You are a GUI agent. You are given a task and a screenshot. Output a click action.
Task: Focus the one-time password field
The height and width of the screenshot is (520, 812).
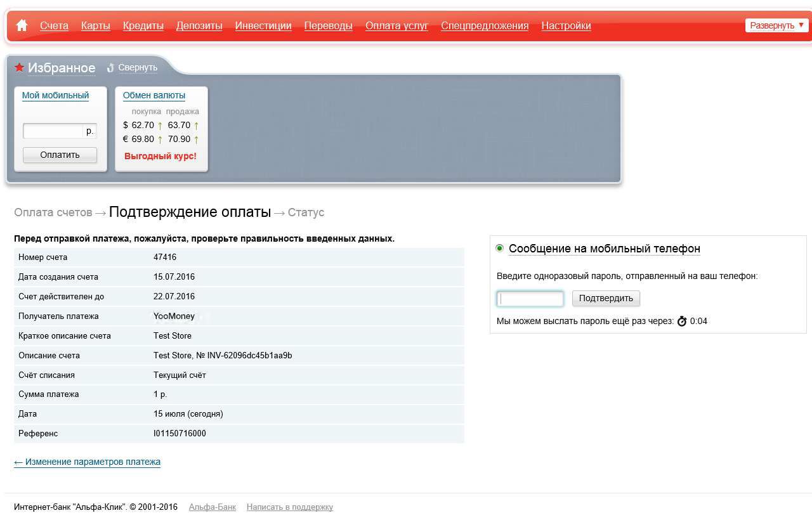[530, 298]
